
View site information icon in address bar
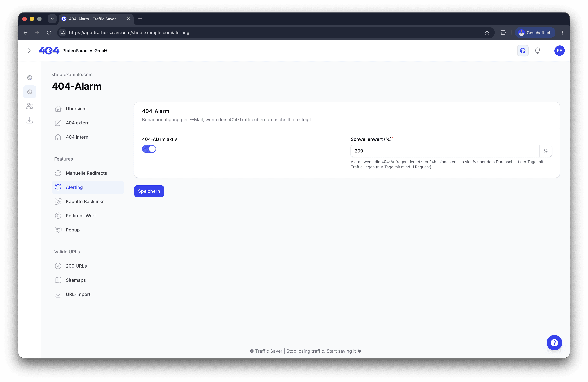click(63, 33)
